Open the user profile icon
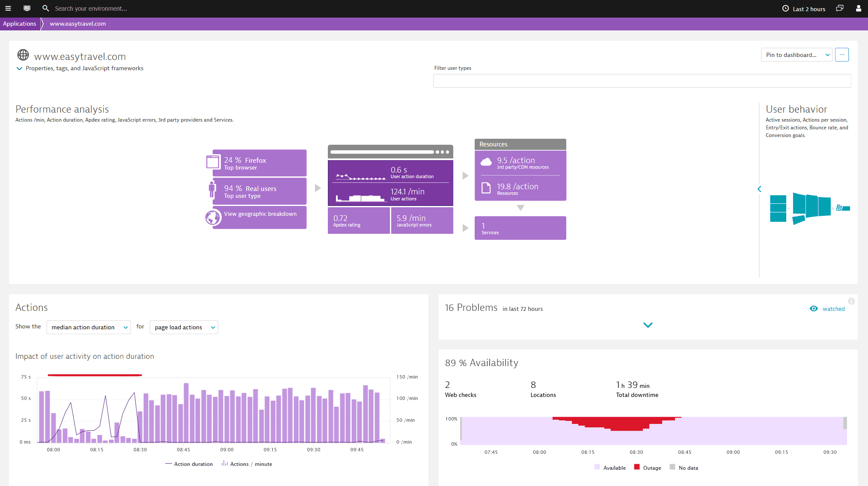 tap(858, 9)
